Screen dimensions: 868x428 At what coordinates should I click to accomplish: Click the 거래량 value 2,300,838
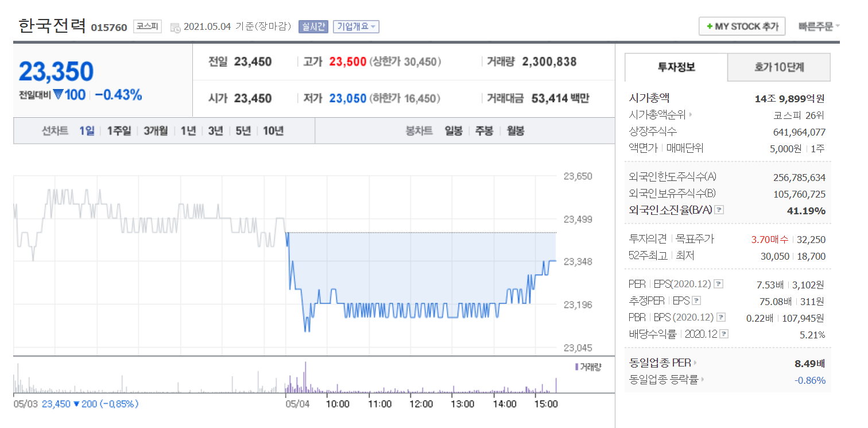549,61
